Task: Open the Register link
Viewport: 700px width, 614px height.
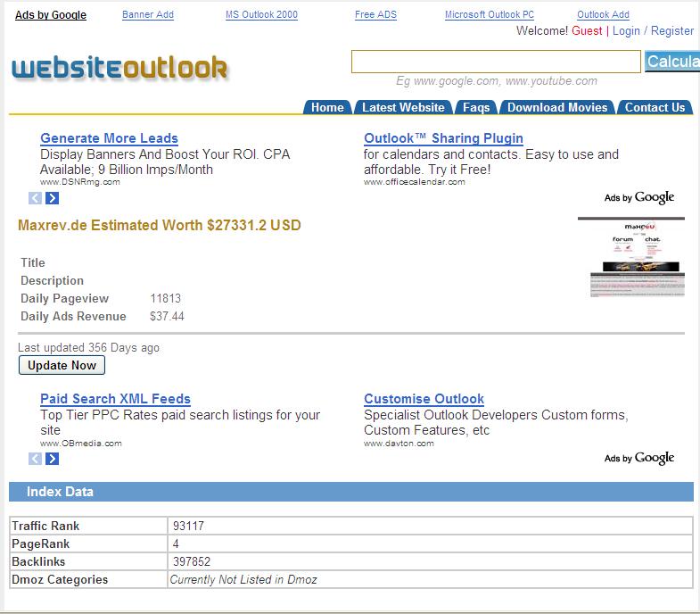Action: pos(671,31)
